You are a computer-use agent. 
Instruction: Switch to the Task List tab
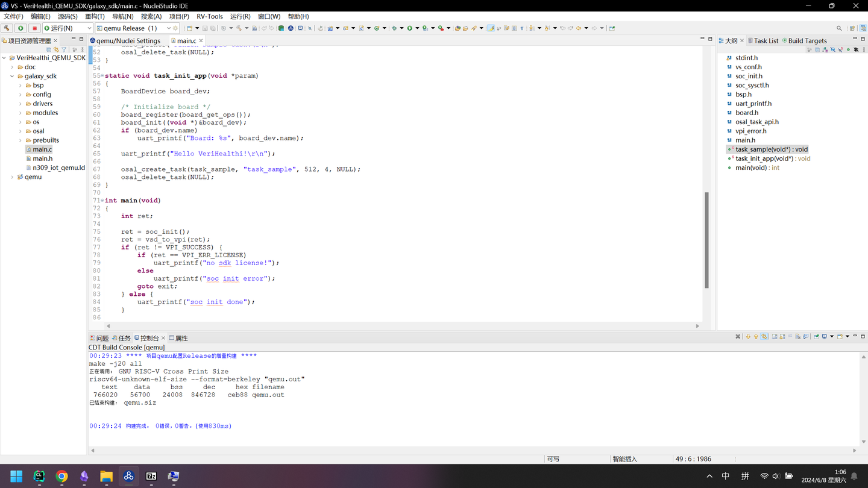point(763,41)
